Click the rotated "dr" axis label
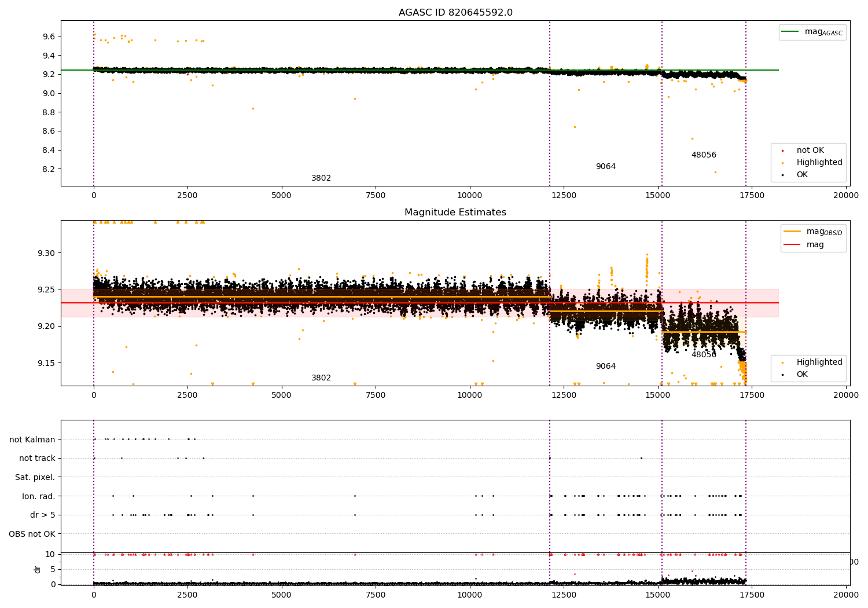Screen dimensions: 868x608 38,570
